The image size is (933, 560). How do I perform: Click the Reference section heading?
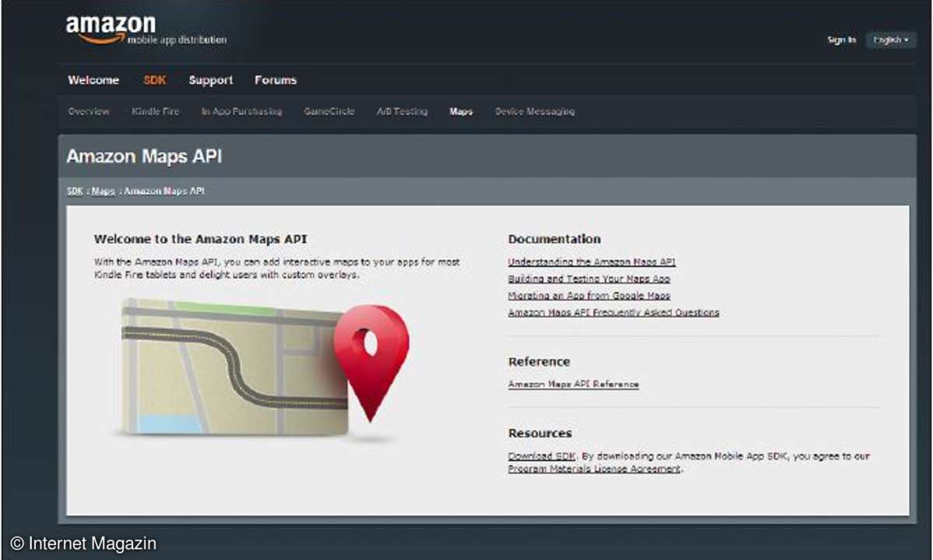pyautogui.click(x=539, y=362)
